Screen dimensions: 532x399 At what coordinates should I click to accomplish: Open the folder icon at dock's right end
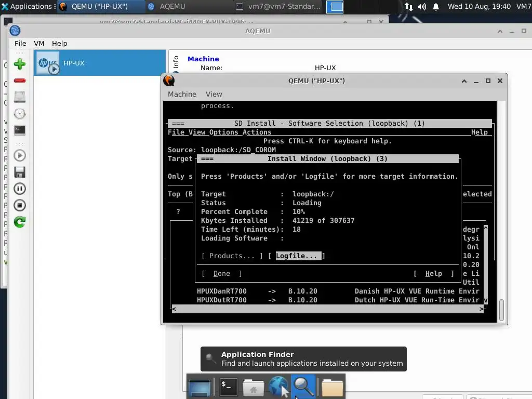332,387
